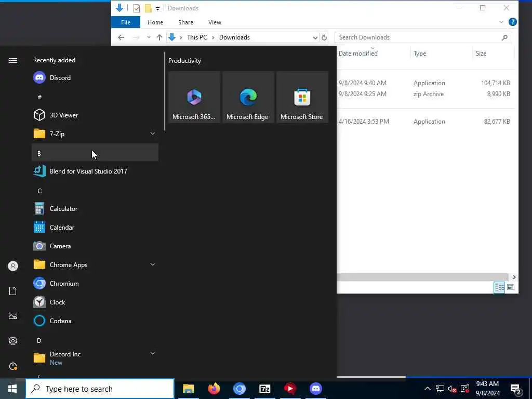Click the # group header

click(x=95, y=97)
